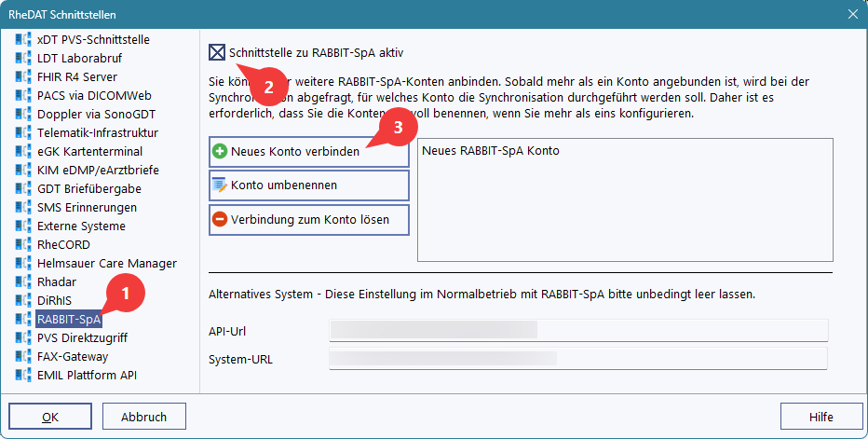Viewport: 868px width, 439px height.
Task: Click the icon beside RheCORD
Action: (x=23, y=244)
